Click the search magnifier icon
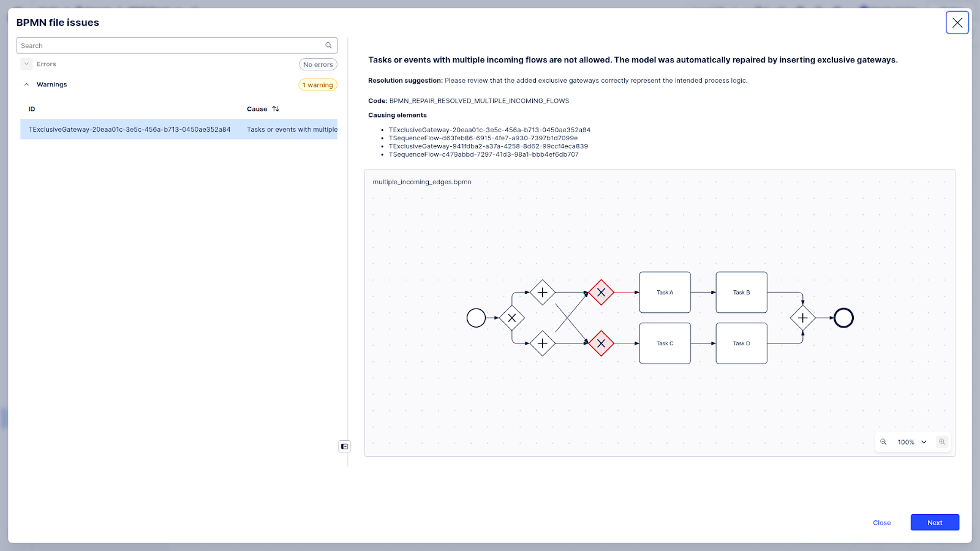The width and height of the screenshot is (980, 551). click(328, 45)
